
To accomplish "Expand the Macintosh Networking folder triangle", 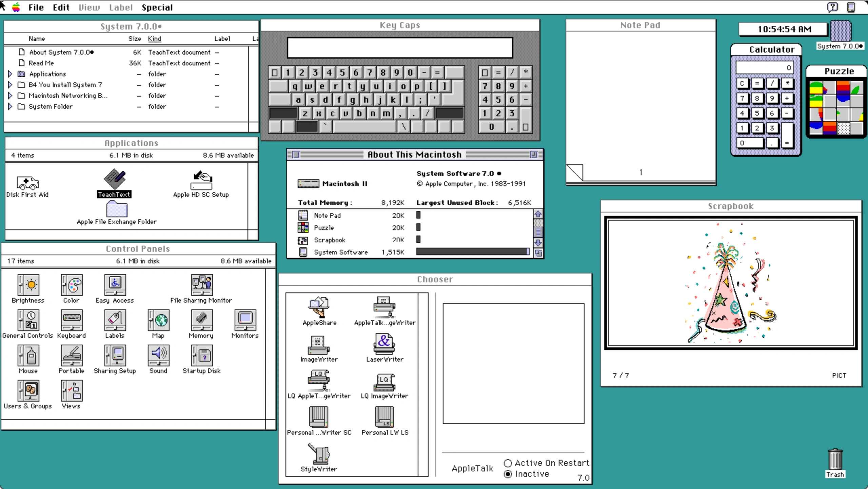I will click(x=10, y=96).
